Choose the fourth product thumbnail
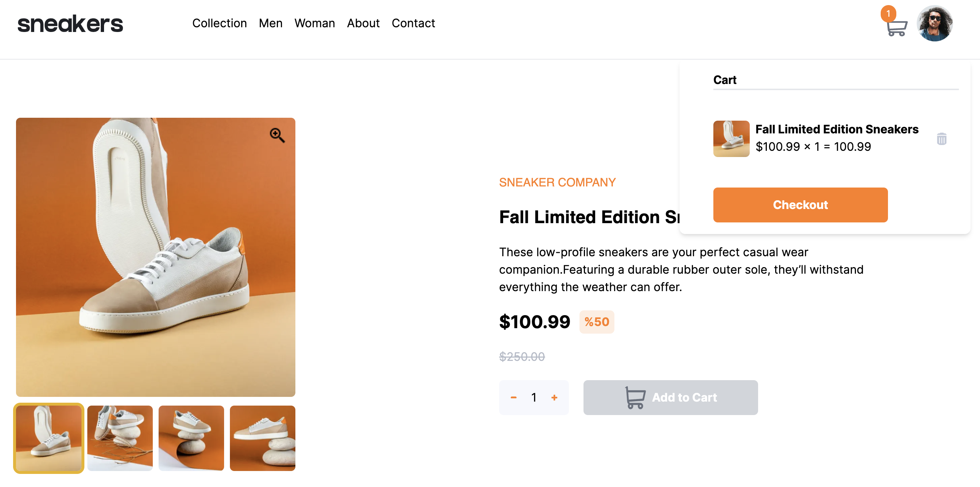The height and width of the screenshot is (487, 980). click(x=262, y=438)
